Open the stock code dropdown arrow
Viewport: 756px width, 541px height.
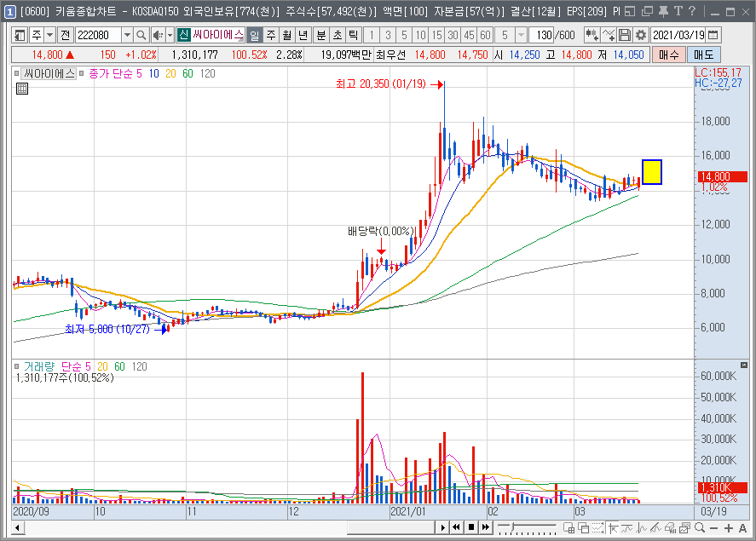pyautogui.click(x=127, y=35)
